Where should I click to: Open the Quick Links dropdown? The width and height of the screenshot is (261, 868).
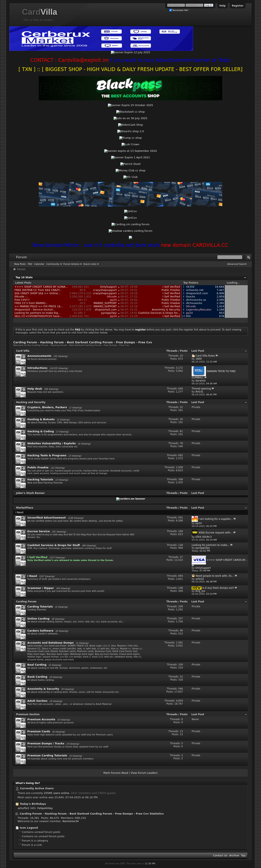[x=91, y=264]
